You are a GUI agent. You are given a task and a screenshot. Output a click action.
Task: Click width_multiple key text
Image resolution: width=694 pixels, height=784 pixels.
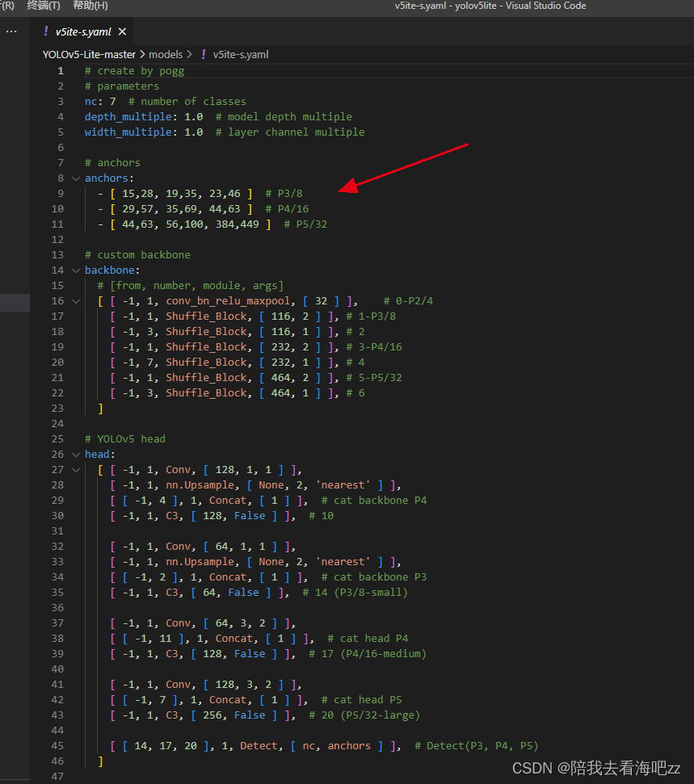click(128, 132)
